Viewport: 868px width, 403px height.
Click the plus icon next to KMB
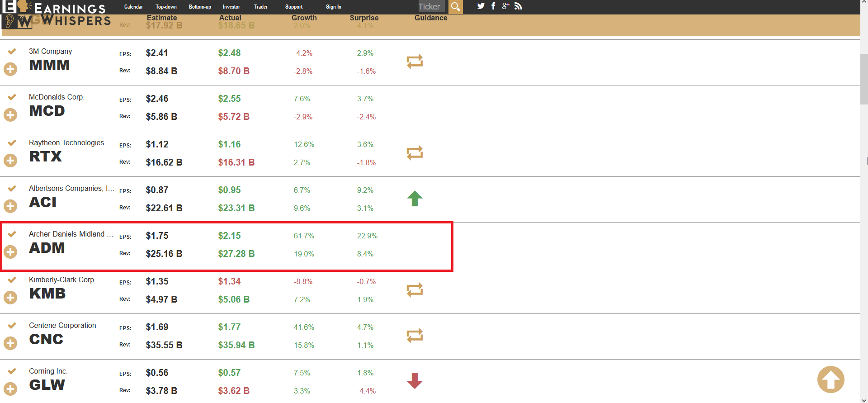pyautogui.click(x=10, y=298)
